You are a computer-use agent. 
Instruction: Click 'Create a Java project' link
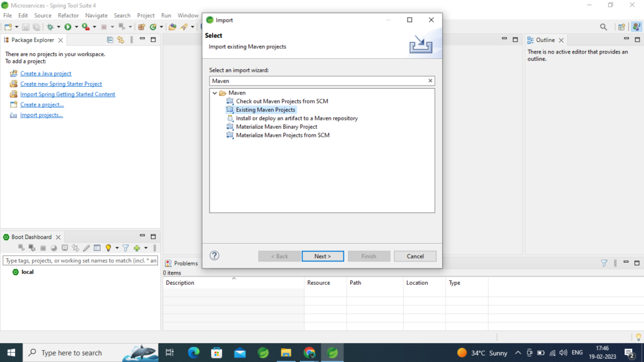[x=45, y=74]
